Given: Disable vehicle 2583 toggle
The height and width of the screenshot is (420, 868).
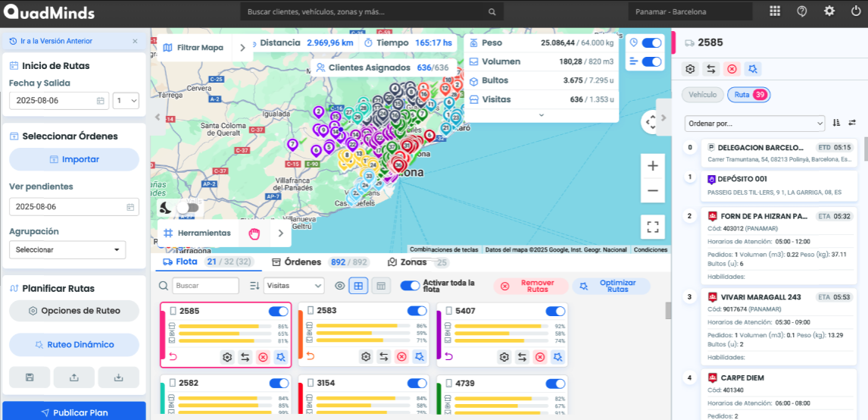Looking at the screenshot, I should [417, 311].
